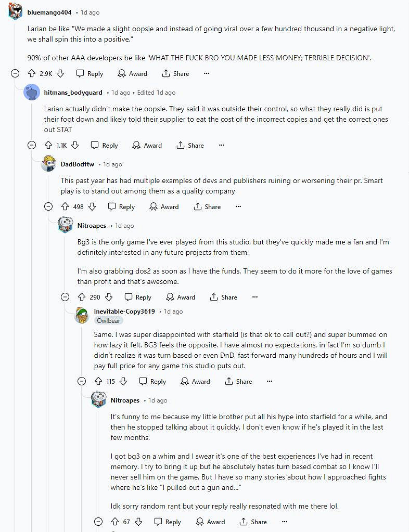Open more options menu on DadBodftw's comment
This screenshot has height=532, width=409.
(x=238, y=206)
